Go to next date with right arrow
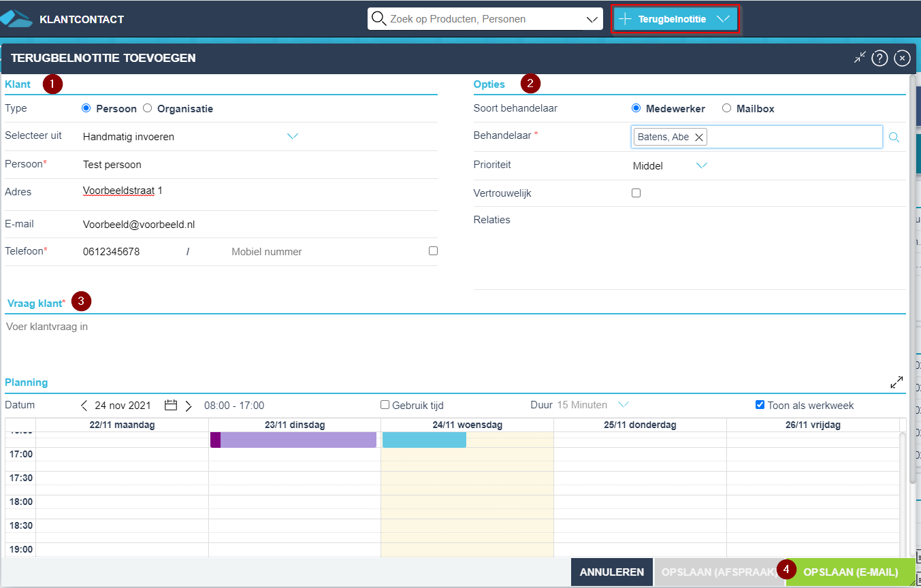 [x=189, y=406]
